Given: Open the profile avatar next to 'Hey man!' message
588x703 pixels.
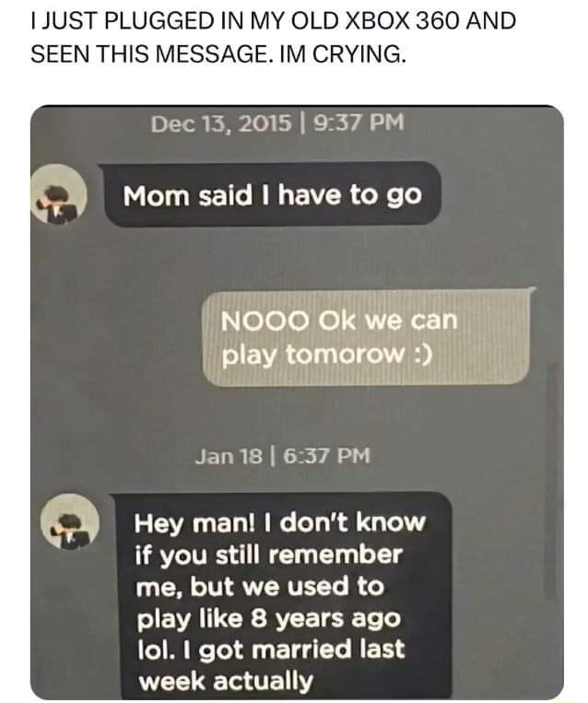Looking at the screenshot, I should tap(70, 522).
